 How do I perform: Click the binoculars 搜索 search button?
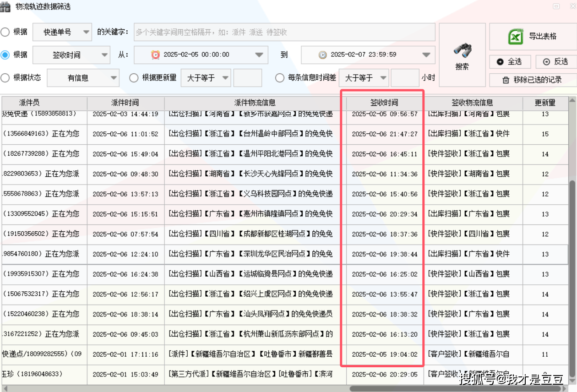tap(462, 55)
